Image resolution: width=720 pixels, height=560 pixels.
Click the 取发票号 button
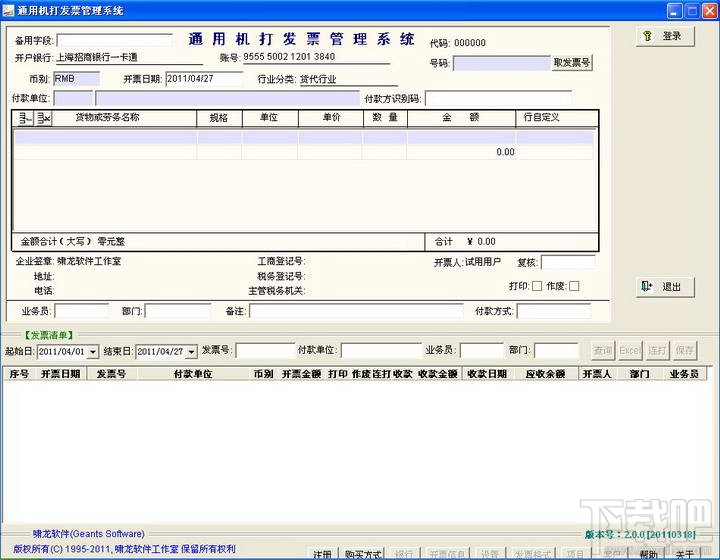click(572, 62)
